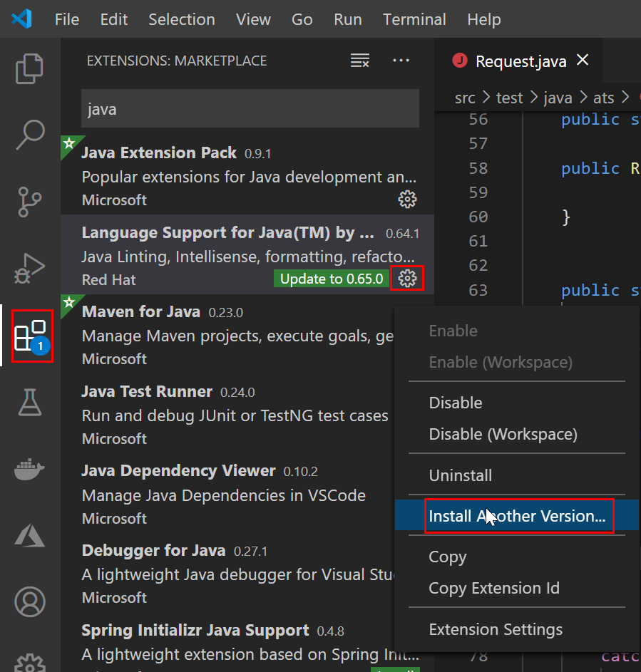
Task: Select the Debugger for Java extension
Action: click(227, 574)
